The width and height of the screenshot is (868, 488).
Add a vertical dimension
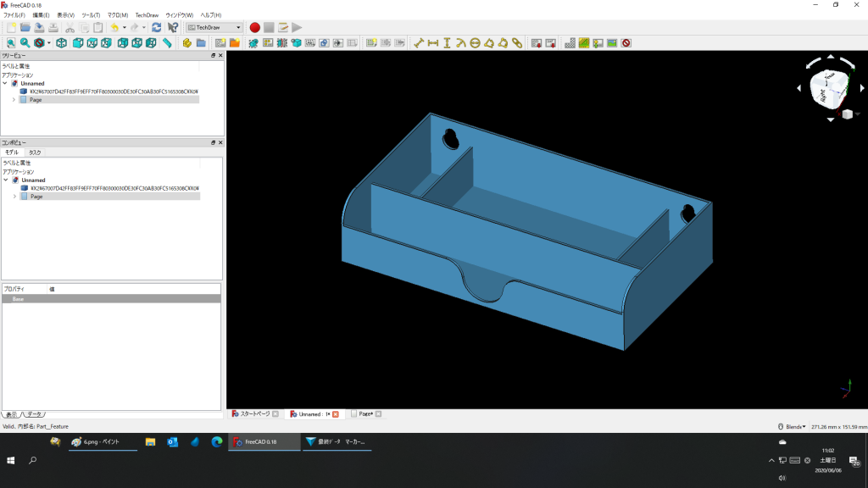(x=447, y=43)
